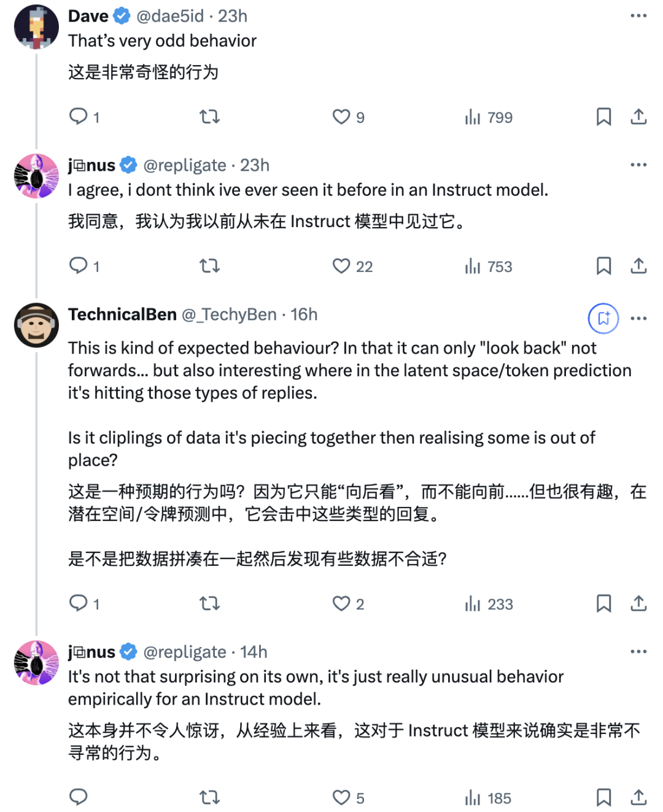
Task: Click the blue circled bookmark-plus icon
Action: click(603, 319)
